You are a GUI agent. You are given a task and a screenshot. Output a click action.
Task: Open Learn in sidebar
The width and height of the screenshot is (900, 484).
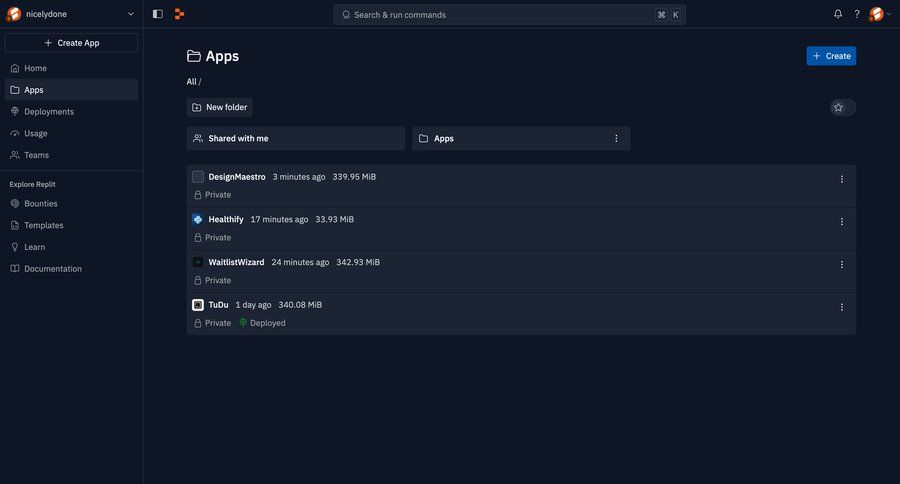point(71,247)
